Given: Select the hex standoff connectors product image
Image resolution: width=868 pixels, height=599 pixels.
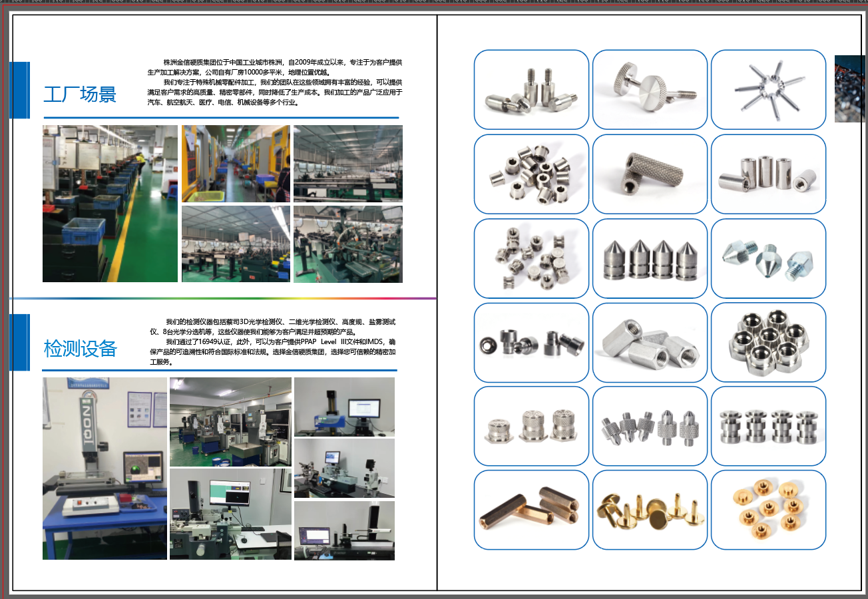Looking at the screenshot, I should click(650, 342).
